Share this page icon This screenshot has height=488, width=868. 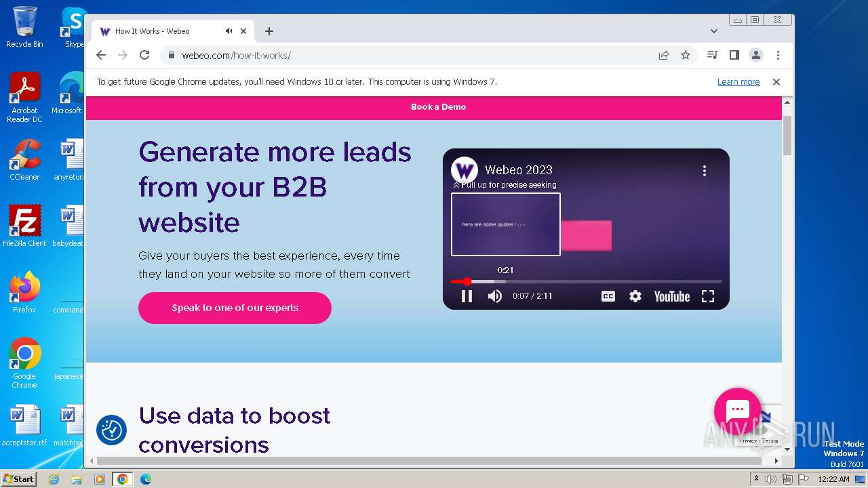coord(664,56)
